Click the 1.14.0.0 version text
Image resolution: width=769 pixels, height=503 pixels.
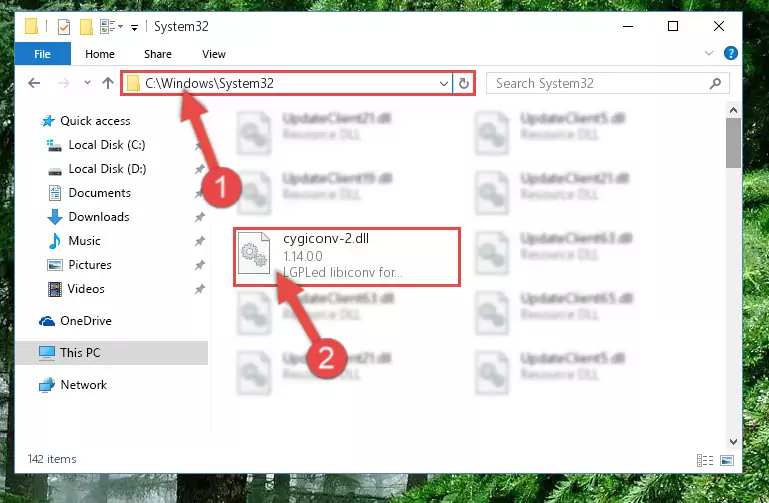tap(303, 256)
